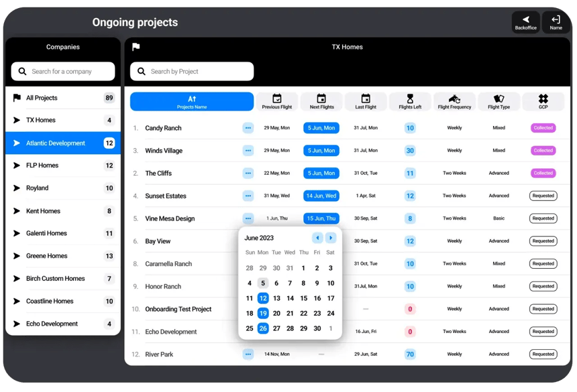Go to next month in the calendar

point(329,237)
